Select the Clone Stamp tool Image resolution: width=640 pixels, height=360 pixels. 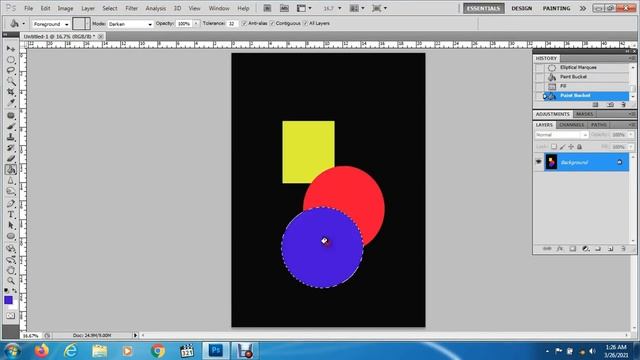click(11, 137)
